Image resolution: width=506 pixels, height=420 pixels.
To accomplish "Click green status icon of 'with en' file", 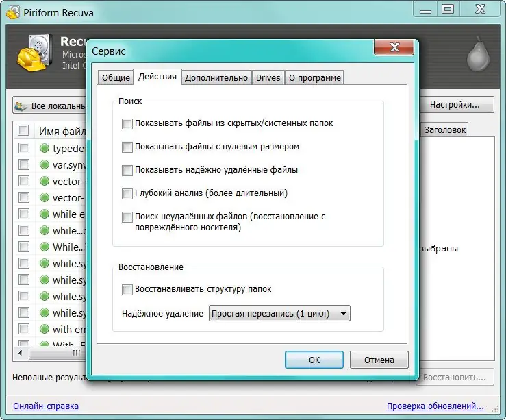I will coord(45,330).
